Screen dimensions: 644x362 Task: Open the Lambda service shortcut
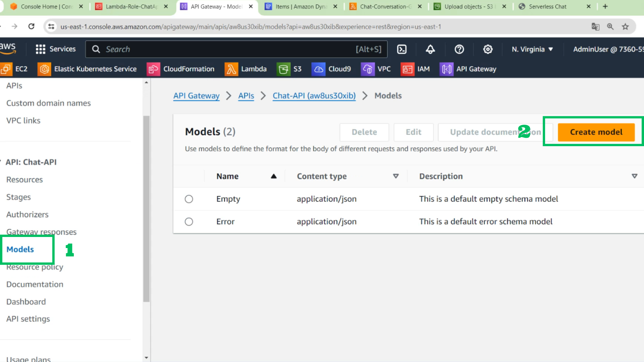click(x=246, y=69)
